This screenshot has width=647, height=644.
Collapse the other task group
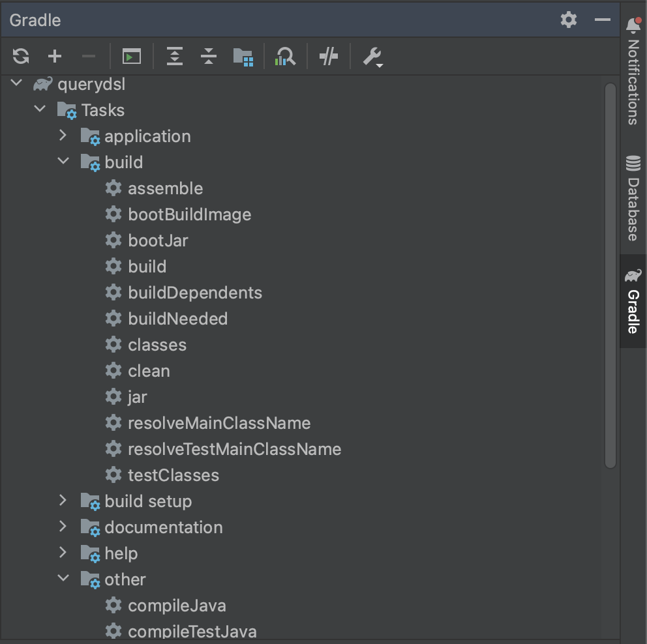click(x=63, y=578)
